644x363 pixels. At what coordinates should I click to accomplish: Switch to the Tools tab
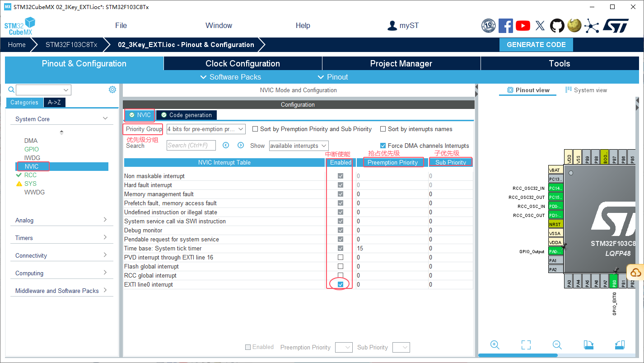pos(560,63)
